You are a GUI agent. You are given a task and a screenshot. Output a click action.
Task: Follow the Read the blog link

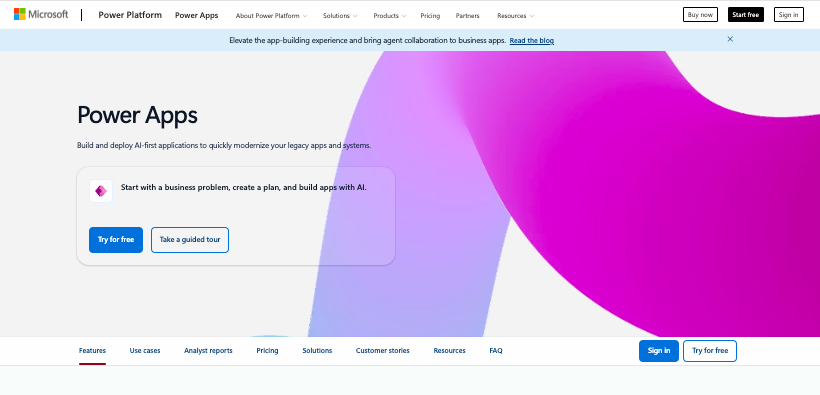[x=532, y=40]
